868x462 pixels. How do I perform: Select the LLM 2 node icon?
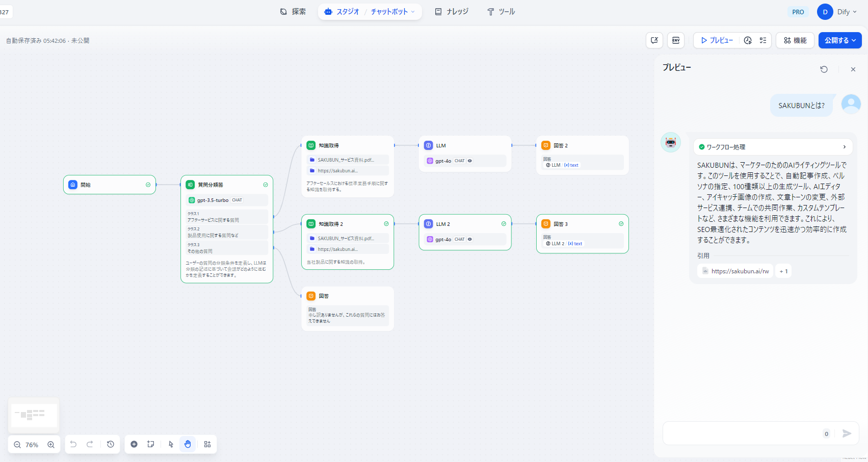[x=429, y=224]
